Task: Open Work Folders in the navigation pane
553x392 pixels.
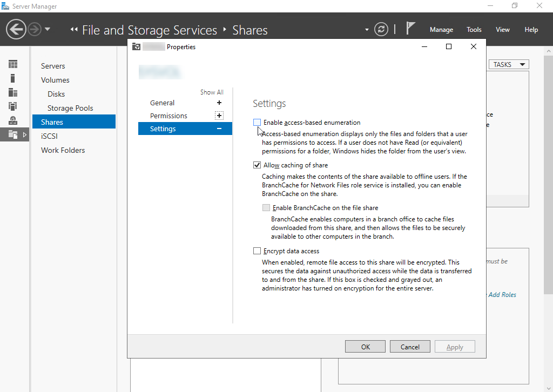Action: (63, 150)
